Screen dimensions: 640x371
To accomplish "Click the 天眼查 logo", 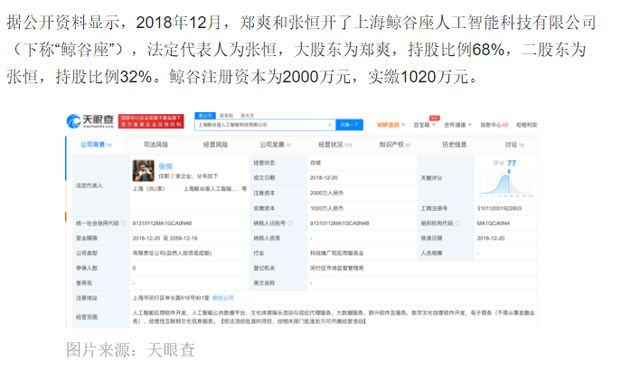I will pyautogui.click(x=90, y=121).
